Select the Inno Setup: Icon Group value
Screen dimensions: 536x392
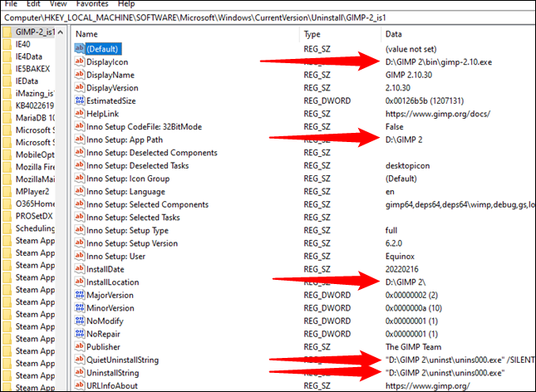click(128, 179)
